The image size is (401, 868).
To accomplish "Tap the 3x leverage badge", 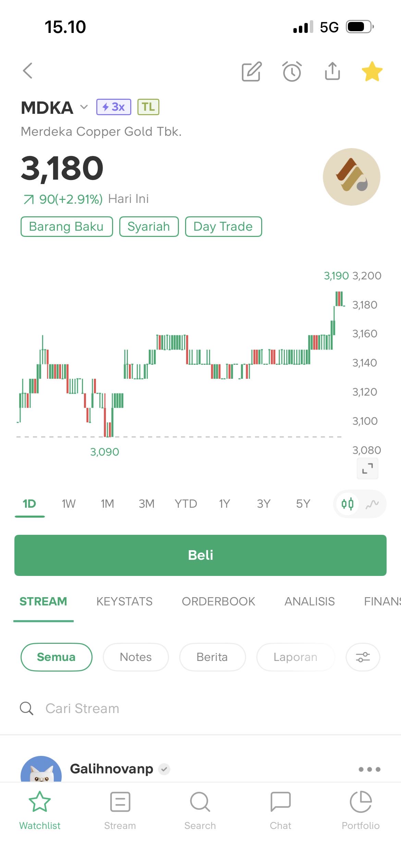I will pyautogui.click(x=114, y=107).
